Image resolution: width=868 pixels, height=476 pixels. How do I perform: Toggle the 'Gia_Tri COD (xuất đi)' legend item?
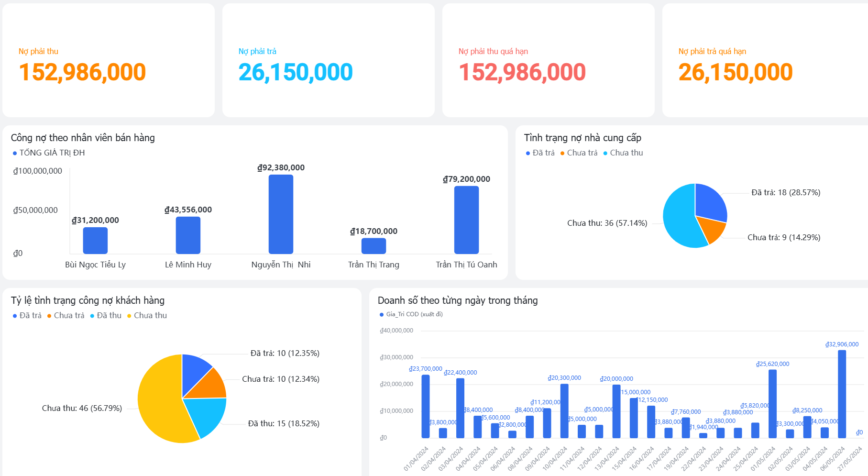[411, 314]
